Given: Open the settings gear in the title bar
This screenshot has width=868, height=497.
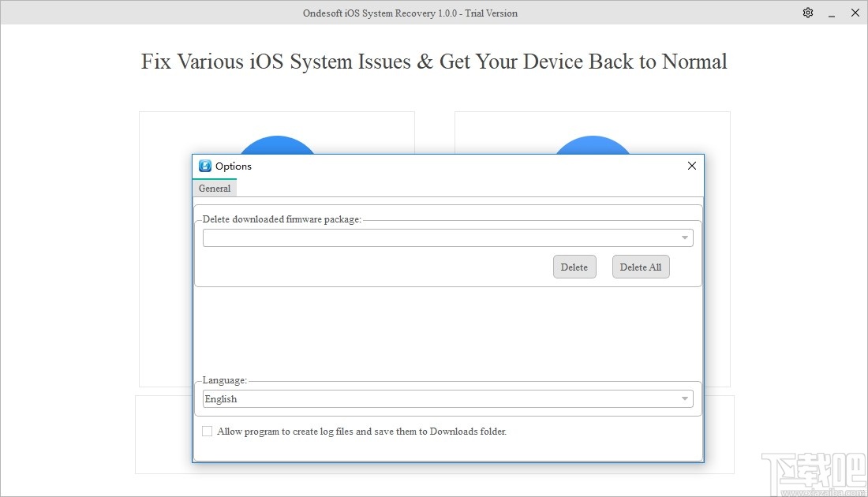Looking at the screenshot, I should pos(807,13).
